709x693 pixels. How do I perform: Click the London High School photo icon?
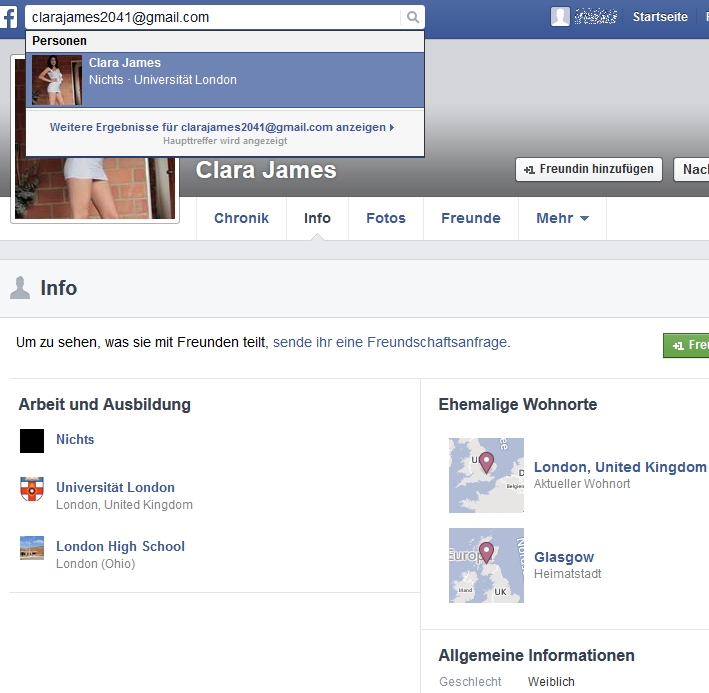point(32,548)
